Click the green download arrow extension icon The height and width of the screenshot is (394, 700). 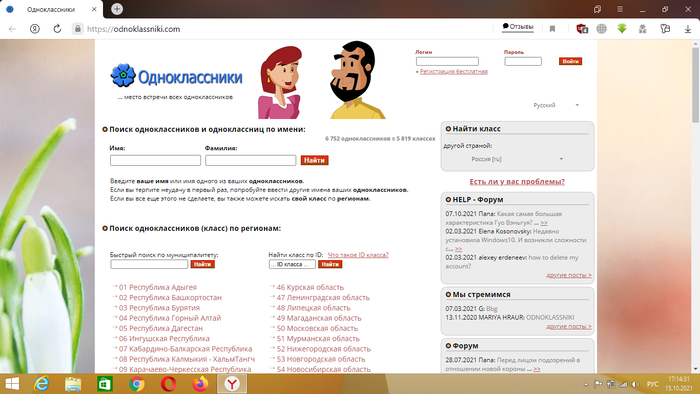click(622, 29)
